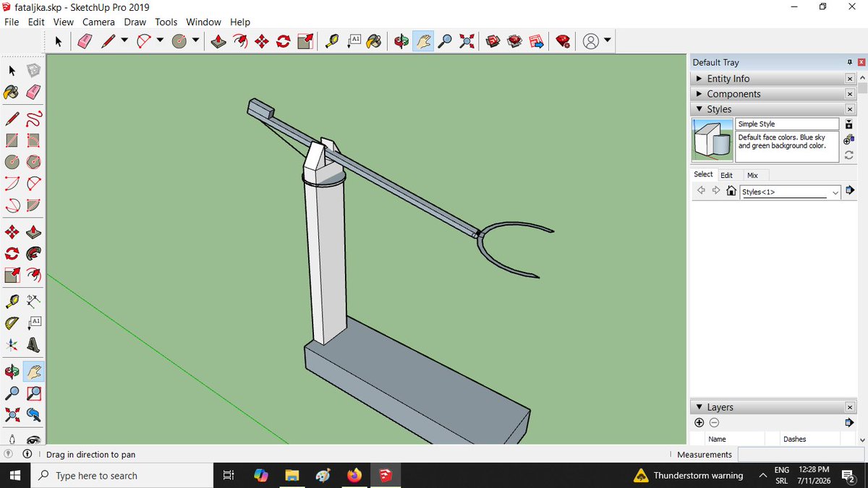The image size is (868, 488).
Task: Select the Make Component tool in the left toolbar
Action: tap(33, 70)
